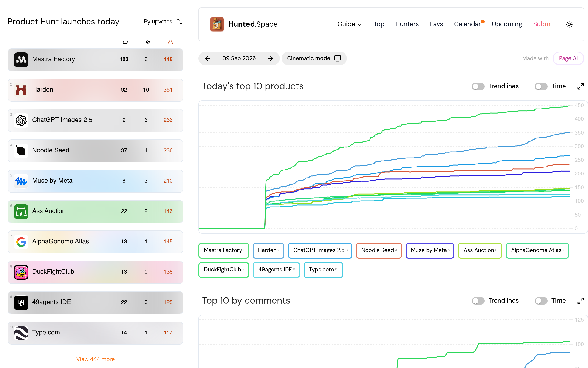Click the Muse by Meta logo icon
The width and height of the screenshot is (588, 368).
click(21, 181)
